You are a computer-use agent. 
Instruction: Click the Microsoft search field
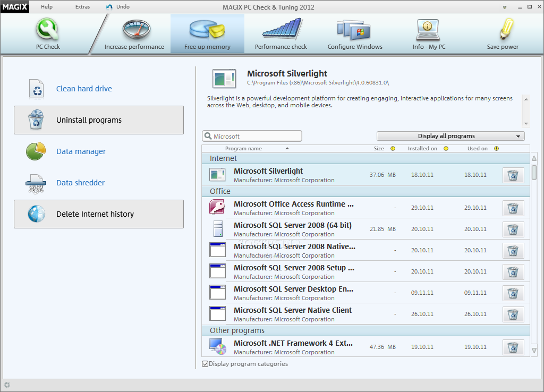(252, 136)
